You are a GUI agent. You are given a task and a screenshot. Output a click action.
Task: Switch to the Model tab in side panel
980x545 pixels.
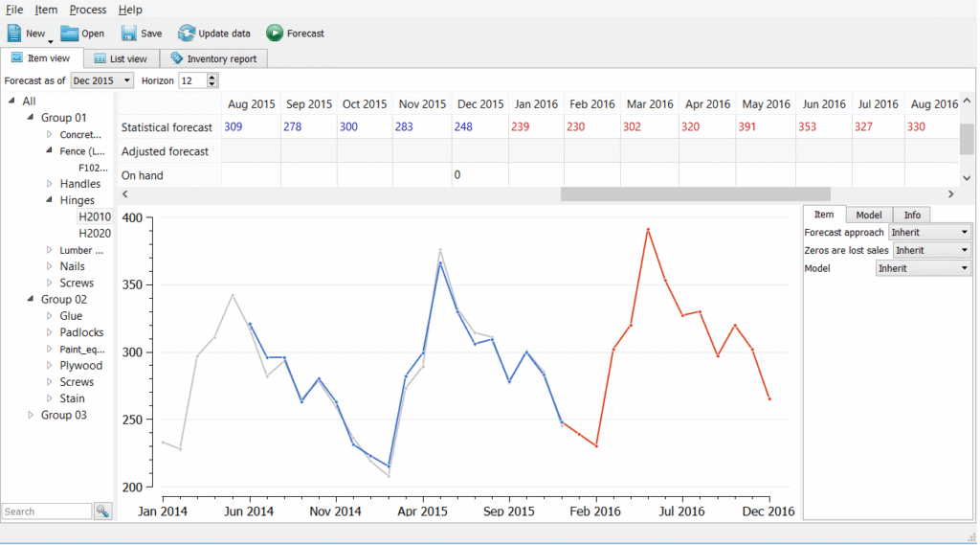click(x=869, y=215)
